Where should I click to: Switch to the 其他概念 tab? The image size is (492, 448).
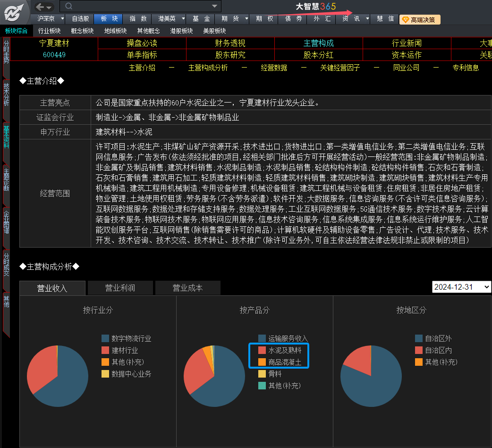click(148, 31)
